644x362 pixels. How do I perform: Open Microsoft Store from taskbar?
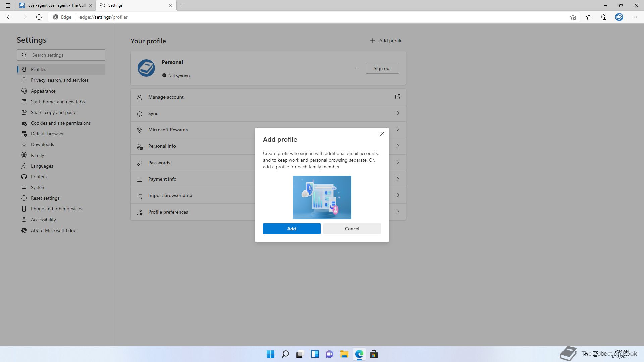tap(374, 354)
